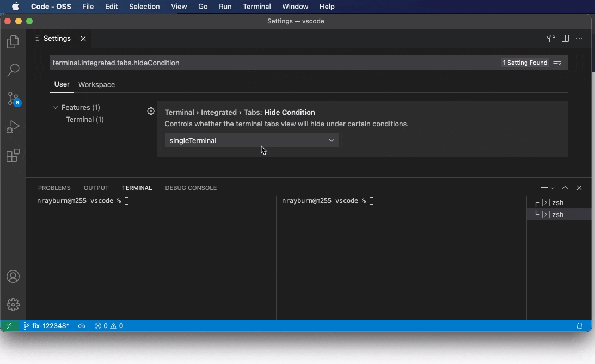Click the '1 Setting Found' badge
Screen dimensions: 595x364
525,63
